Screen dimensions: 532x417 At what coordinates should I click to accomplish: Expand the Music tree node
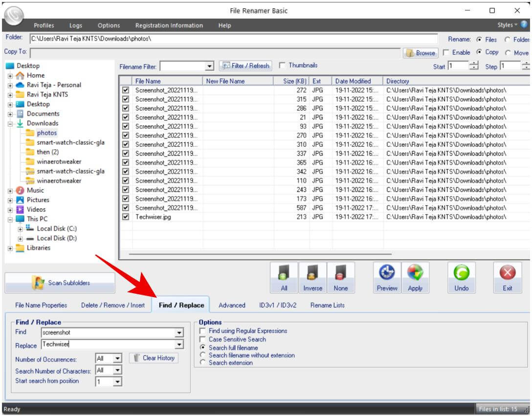click(10, 190)
